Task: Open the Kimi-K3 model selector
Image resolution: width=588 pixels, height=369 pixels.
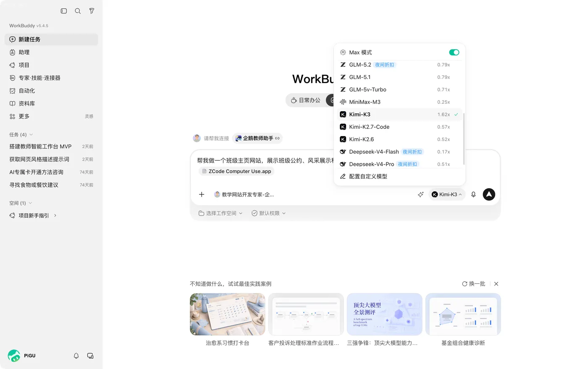Action: coord(447,194)
